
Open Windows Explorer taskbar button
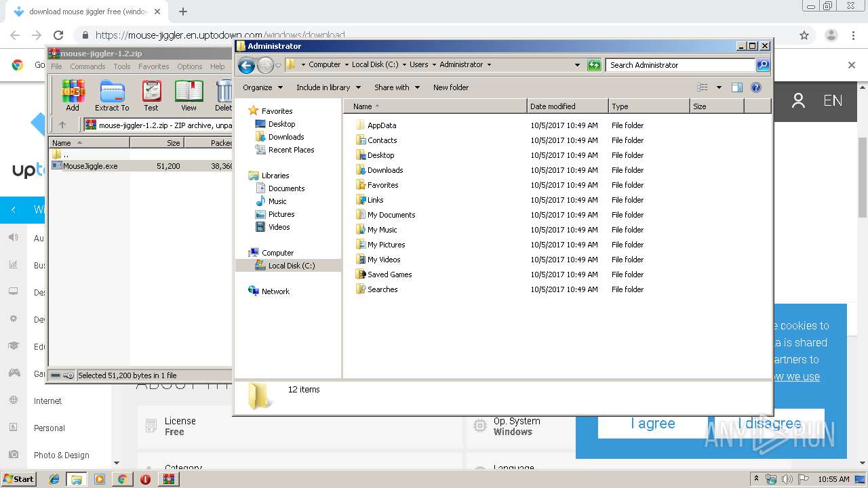(77, 479)
